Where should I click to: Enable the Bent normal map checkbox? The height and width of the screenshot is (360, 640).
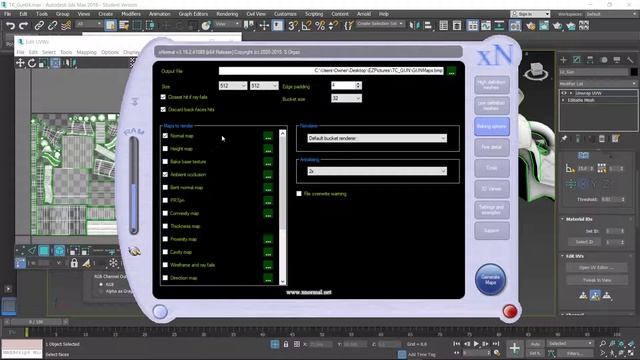[x=165, y=187]
